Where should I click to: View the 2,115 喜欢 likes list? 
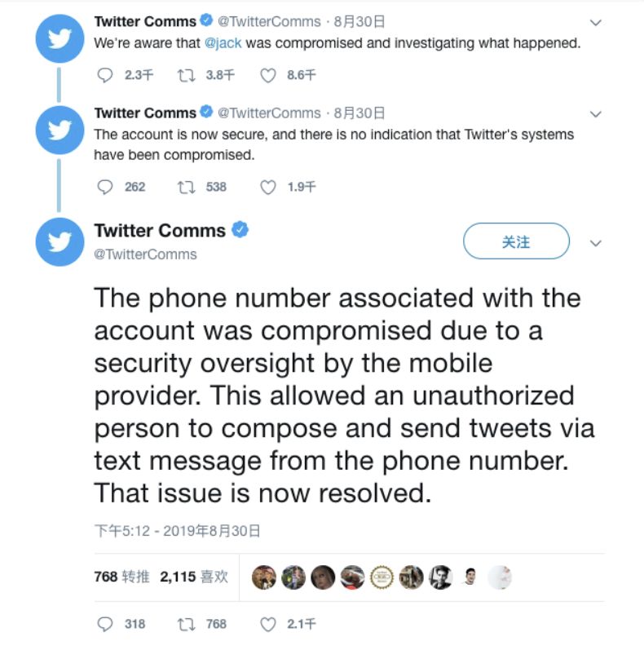tap(193, 577)
